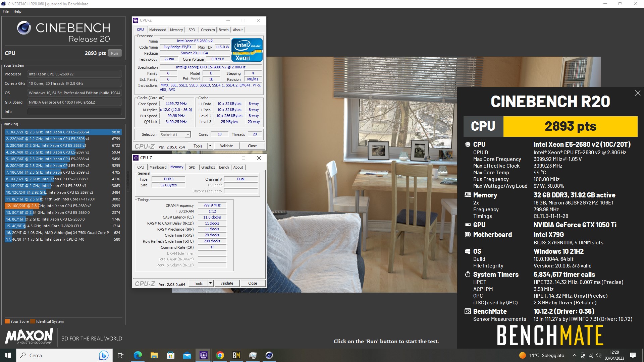
Task: Expand Tools dropdown arrow in upper CPU-Z
Action: 210,146
